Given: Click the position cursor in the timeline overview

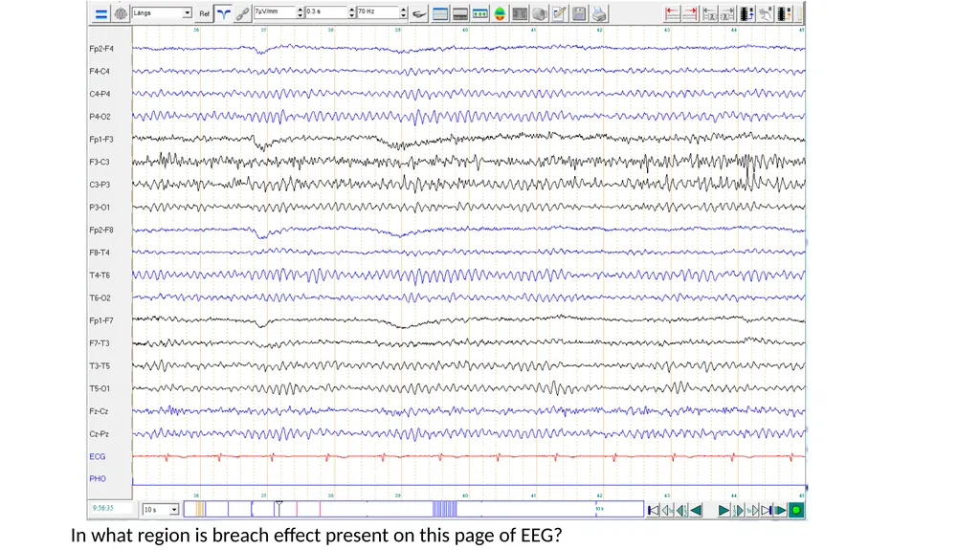Looking at the screenshot, I should (278, 508).
